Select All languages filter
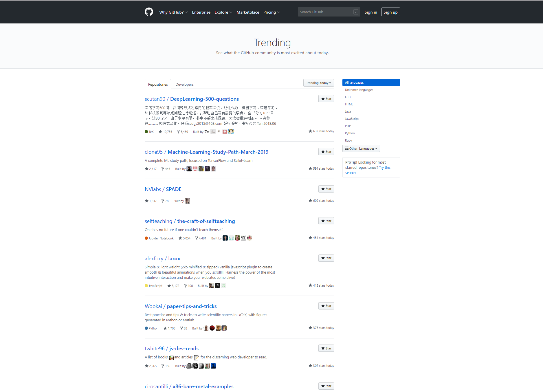 click(x=371, y=83)
